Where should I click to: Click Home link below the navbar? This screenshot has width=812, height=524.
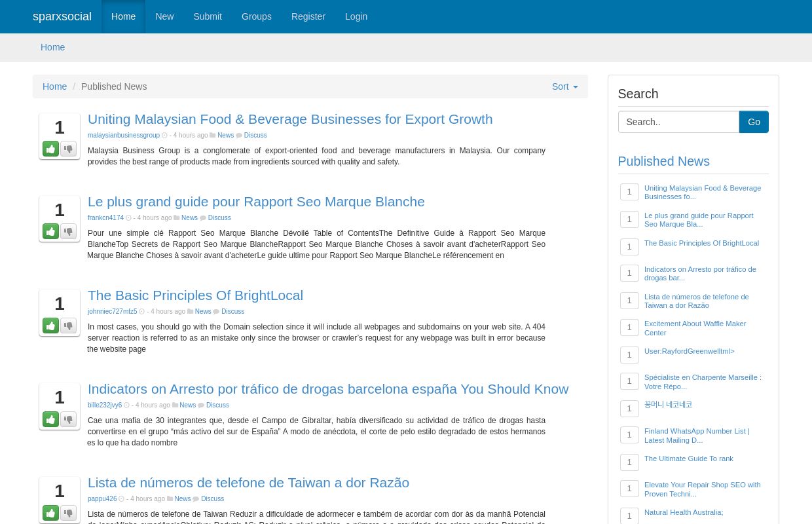52,47
